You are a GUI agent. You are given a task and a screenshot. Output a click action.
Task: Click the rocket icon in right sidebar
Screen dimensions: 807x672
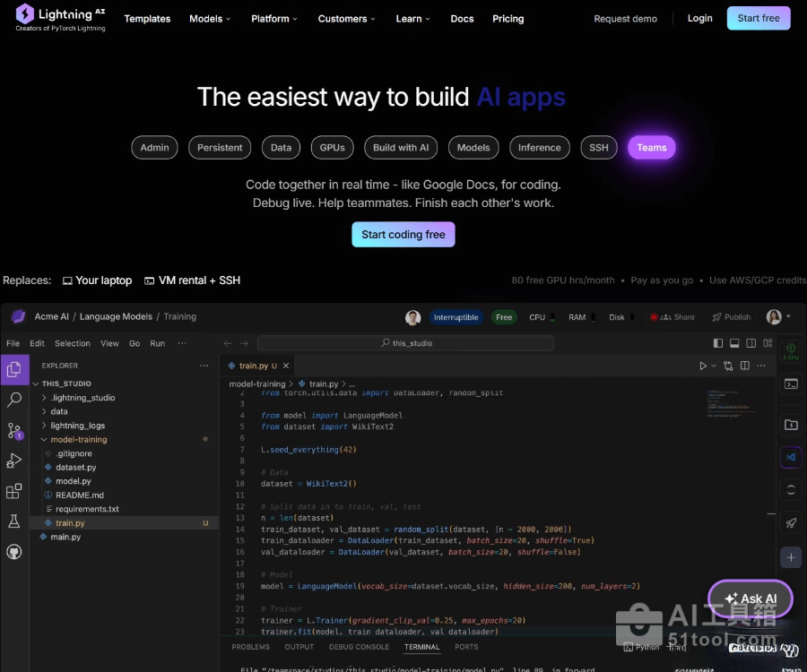(x=791, y=523)
